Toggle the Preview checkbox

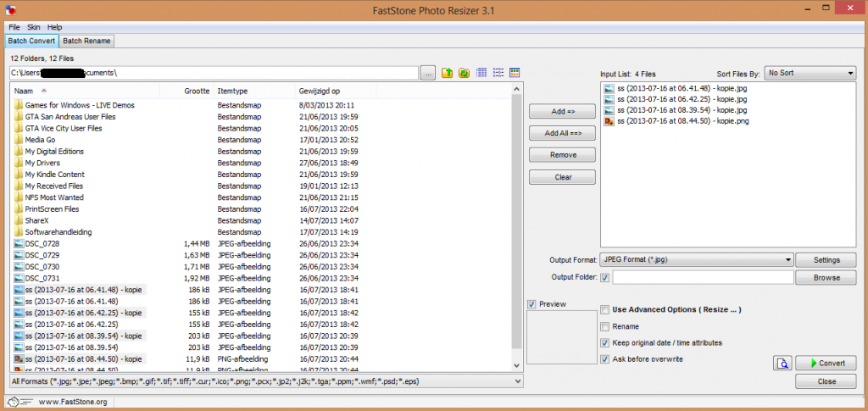click(532, 304)
